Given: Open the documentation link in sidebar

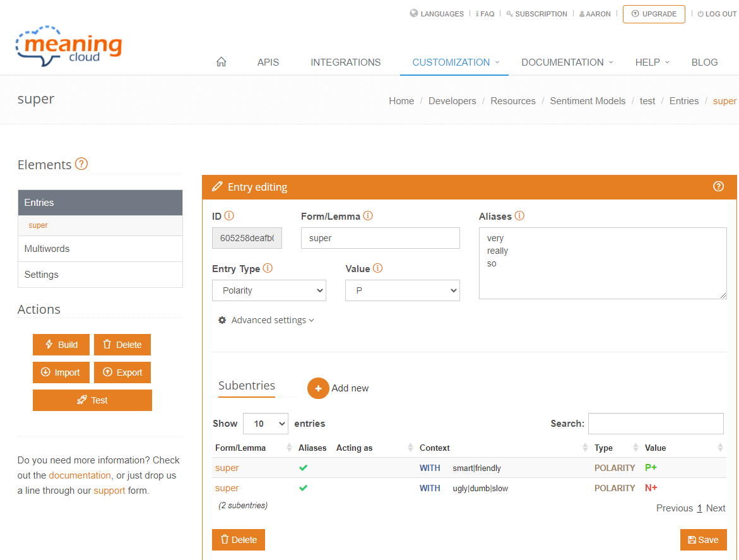Looking at the screenshot, I should [80, 475].
